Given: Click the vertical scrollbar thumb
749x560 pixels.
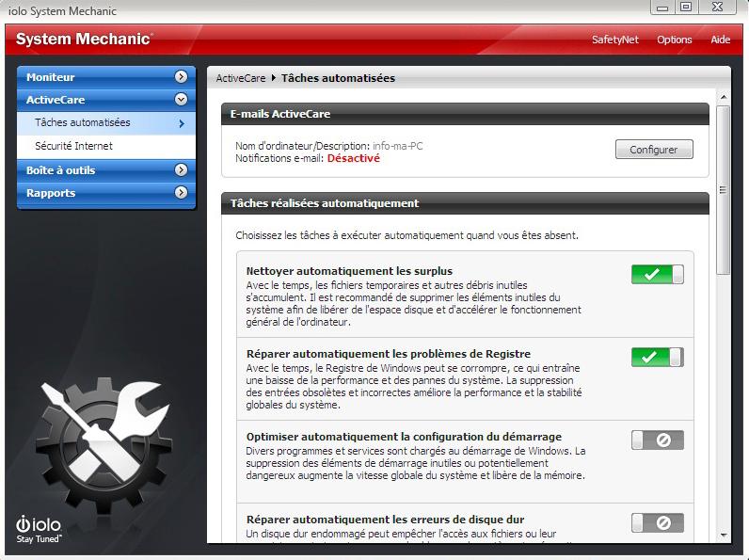Looking at the screenshot, I should [x=724, y=190].
